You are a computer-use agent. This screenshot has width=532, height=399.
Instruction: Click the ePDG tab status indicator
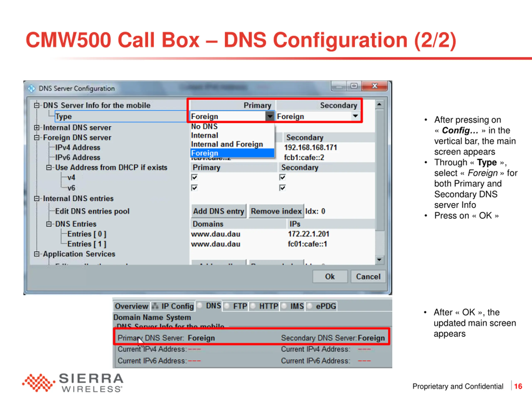[309, 306]
